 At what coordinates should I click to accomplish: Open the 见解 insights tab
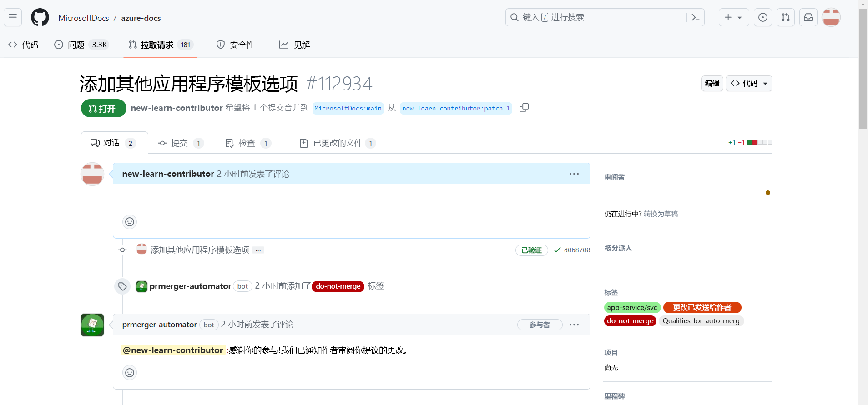[x=294, y=45]
